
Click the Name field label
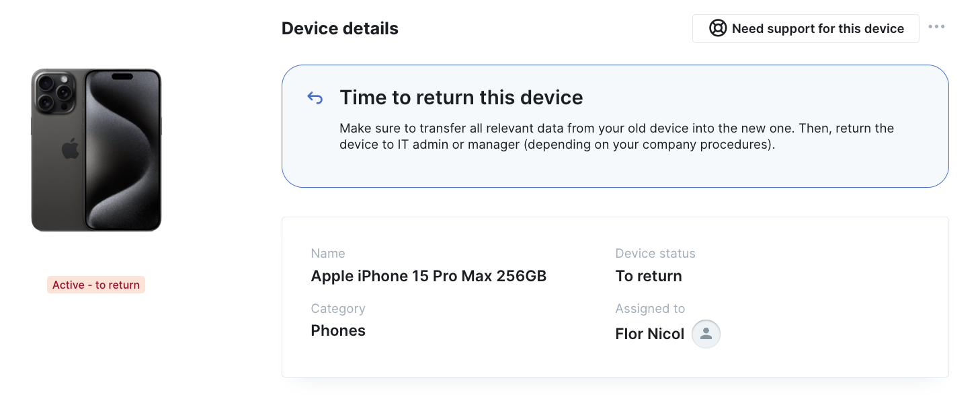coord(328,254)
